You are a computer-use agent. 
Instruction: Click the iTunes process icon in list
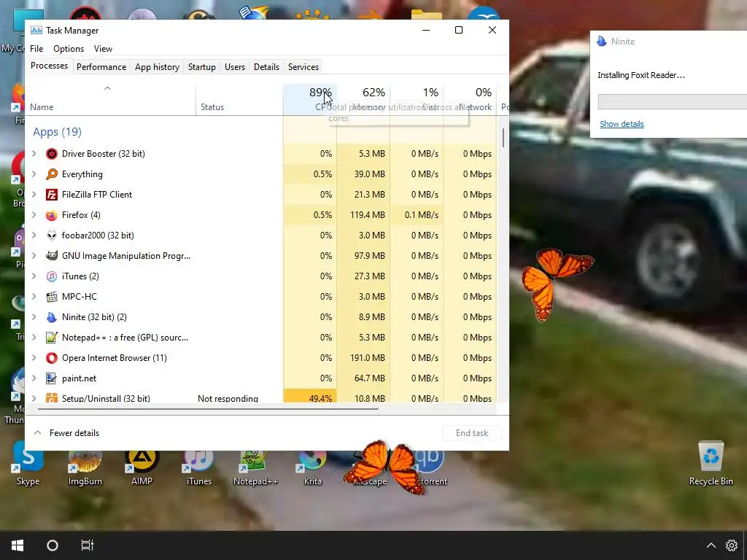coord(52,276)
